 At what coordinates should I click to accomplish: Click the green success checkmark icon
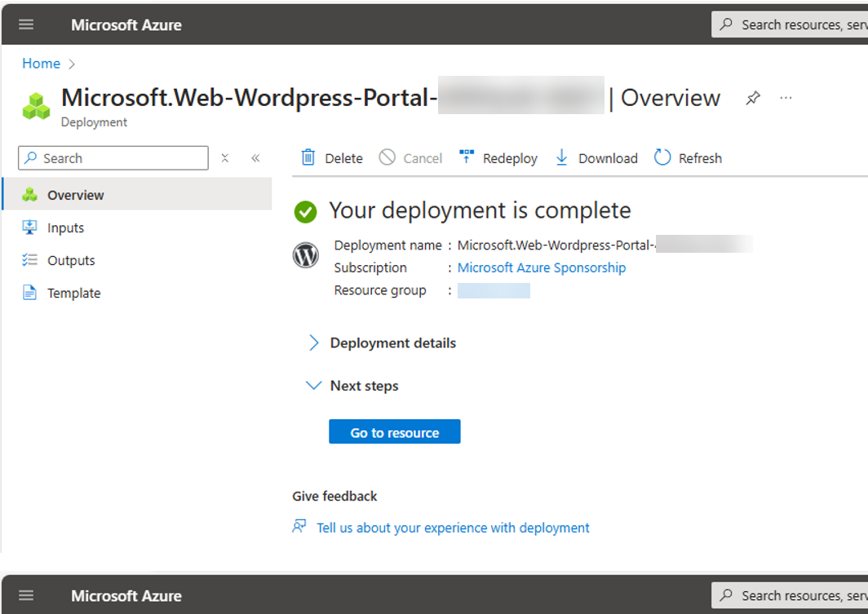(x=306, y=211)
